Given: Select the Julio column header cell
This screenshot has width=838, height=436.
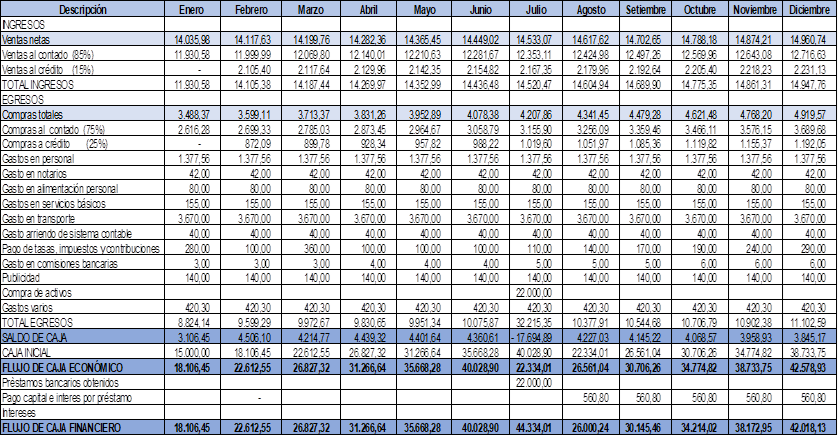Looking at the screenshot, I should click(x=530, y=9).
